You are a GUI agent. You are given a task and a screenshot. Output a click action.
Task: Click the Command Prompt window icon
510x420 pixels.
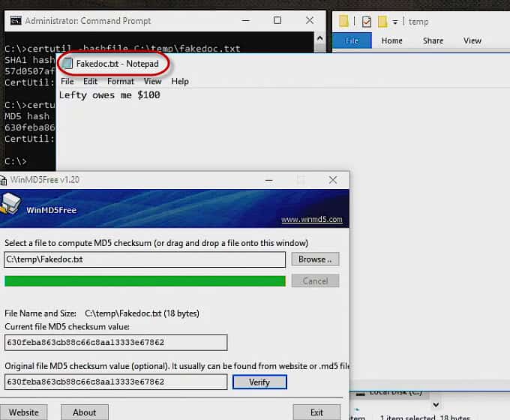click(15, 21)
